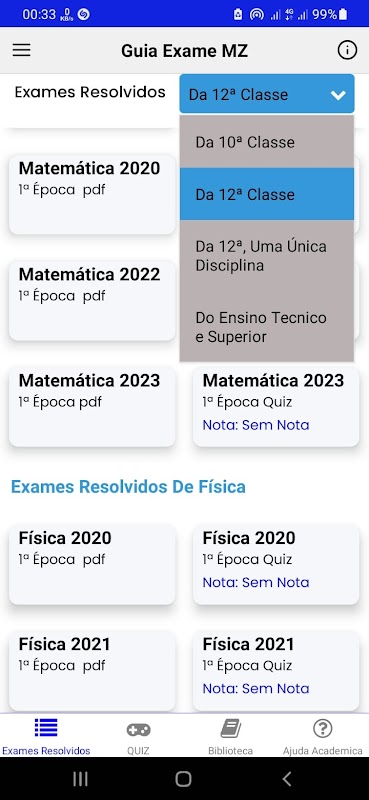Start Física 2021 1ª Época Quiz

[x=276, y=670]
